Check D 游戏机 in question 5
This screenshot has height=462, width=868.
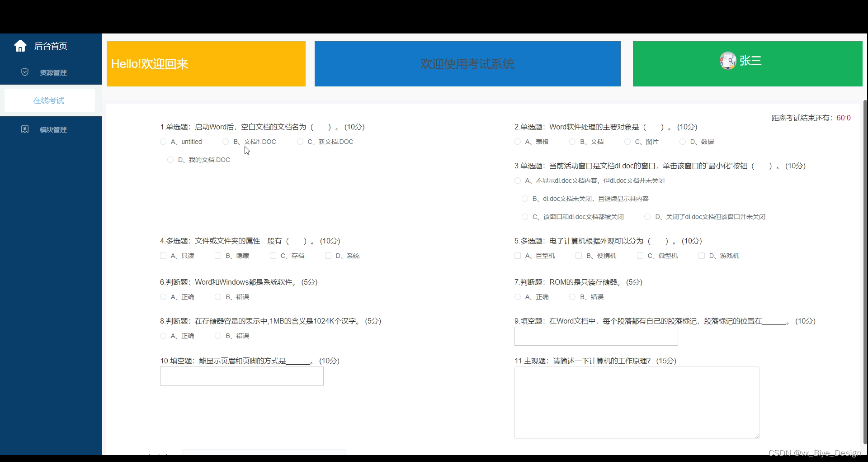coord(702,256)
